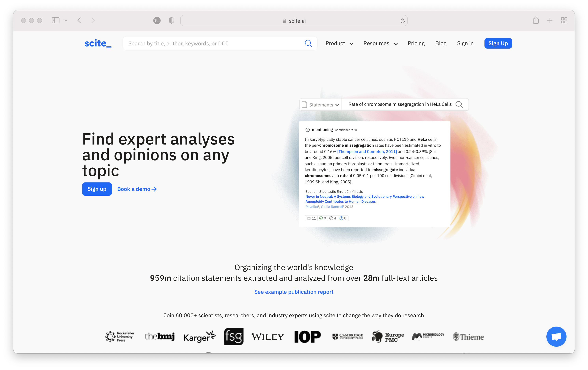This screenshot has width=588, height=370.
Task: Click the scite.ai address bar
Action: click(x=294, y=21)
